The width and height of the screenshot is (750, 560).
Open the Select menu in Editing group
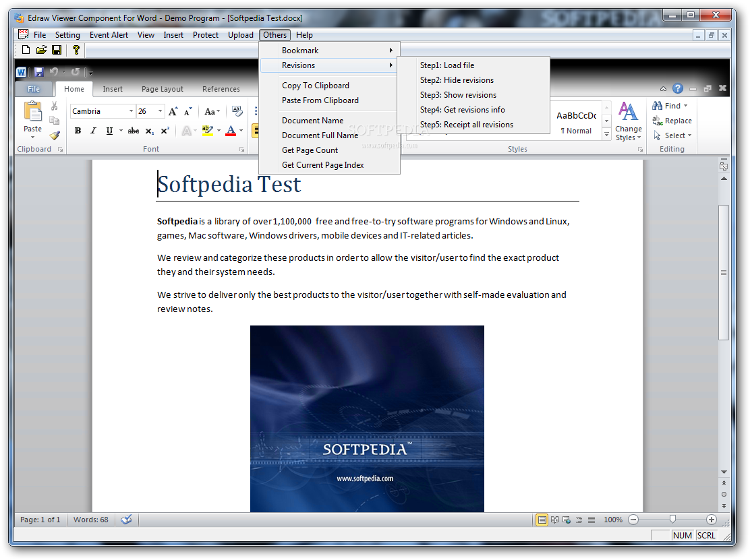672,135
